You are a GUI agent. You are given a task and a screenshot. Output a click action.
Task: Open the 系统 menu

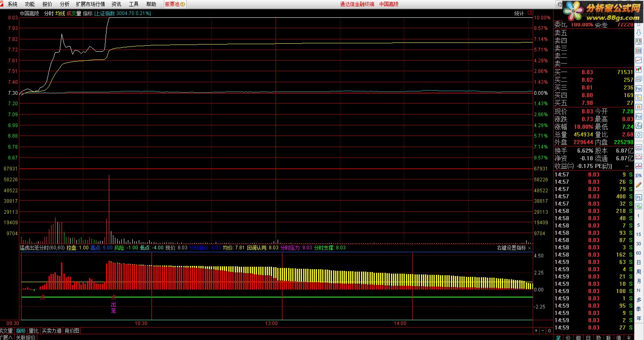click(x=13, y=4)
